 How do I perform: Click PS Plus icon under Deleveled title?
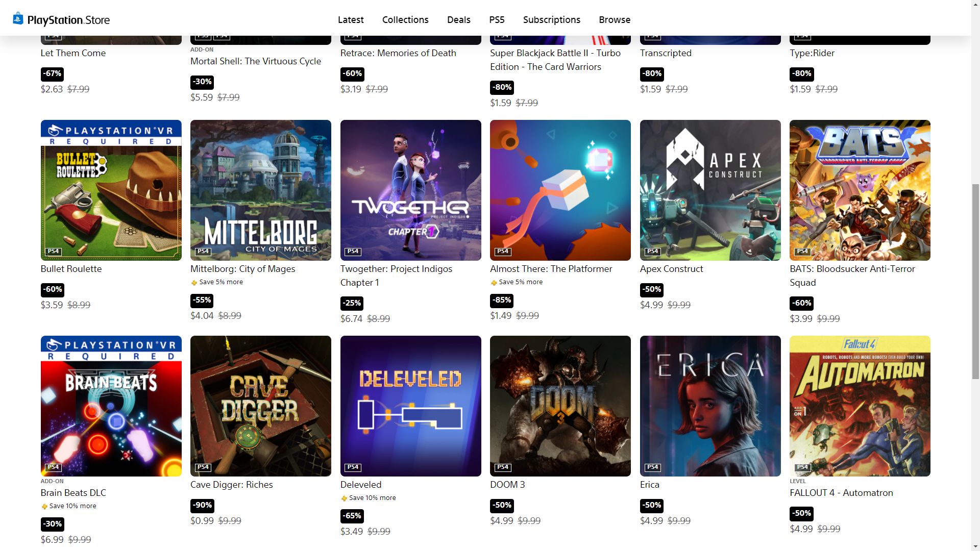coord(344,498)
